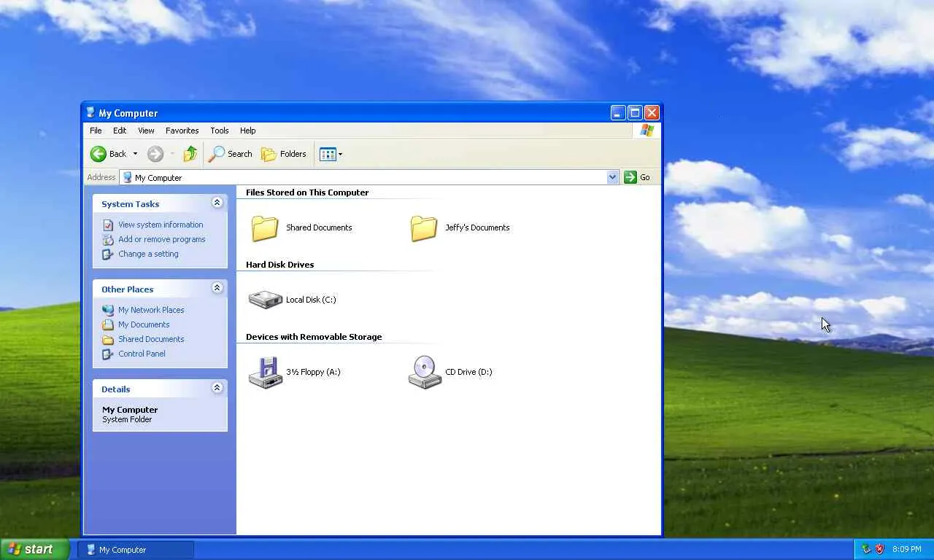Click the My Computer taskbar button
This screenshot has height=560, width=934.
(136, 550)
